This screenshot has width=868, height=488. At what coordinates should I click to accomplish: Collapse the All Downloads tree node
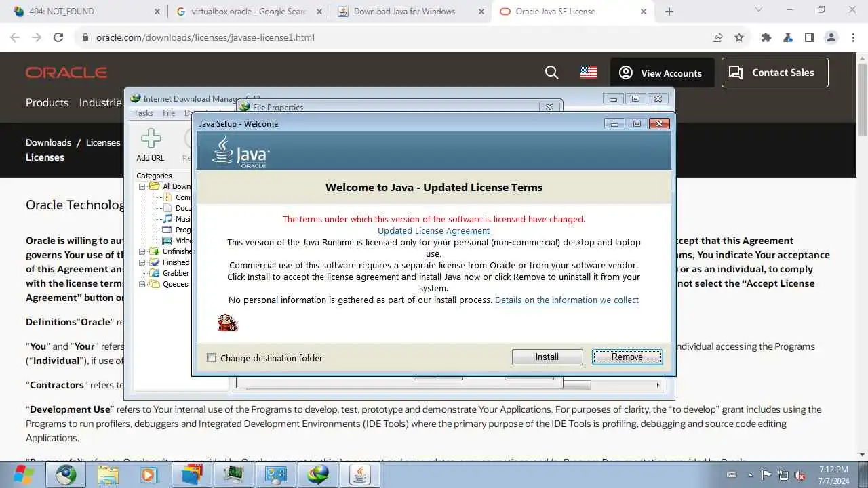tap(142, 186)
